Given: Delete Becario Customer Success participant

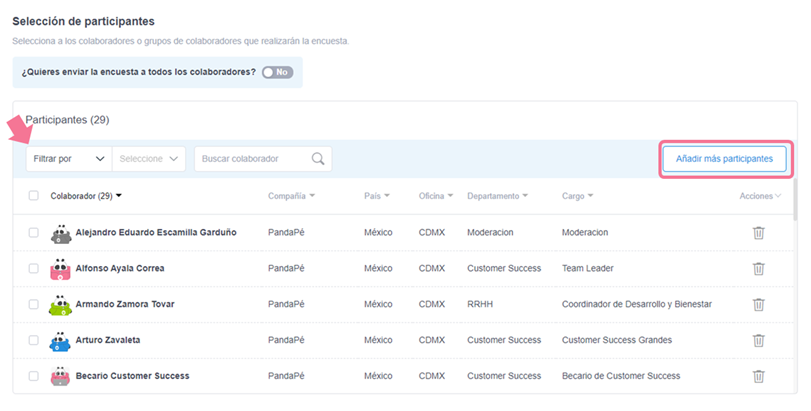Looking at the screenshot, I should (758, 376).
